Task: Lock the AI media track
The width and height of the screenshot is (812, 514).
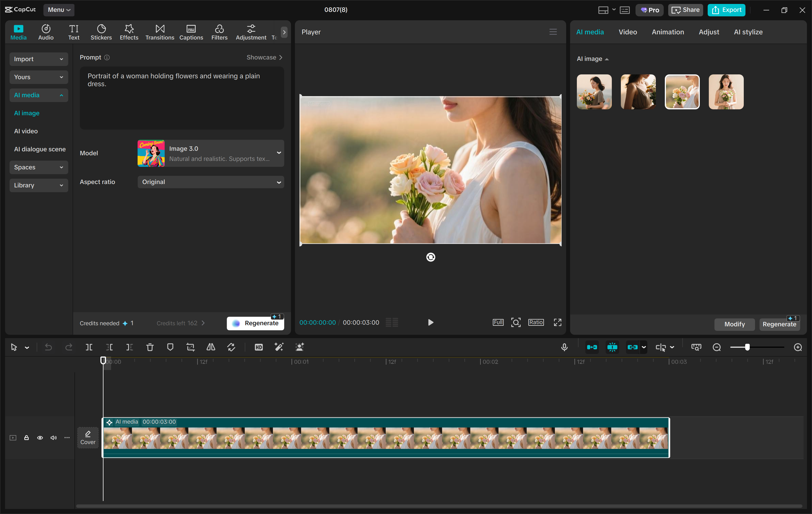Action: click(x=26, y=437)
